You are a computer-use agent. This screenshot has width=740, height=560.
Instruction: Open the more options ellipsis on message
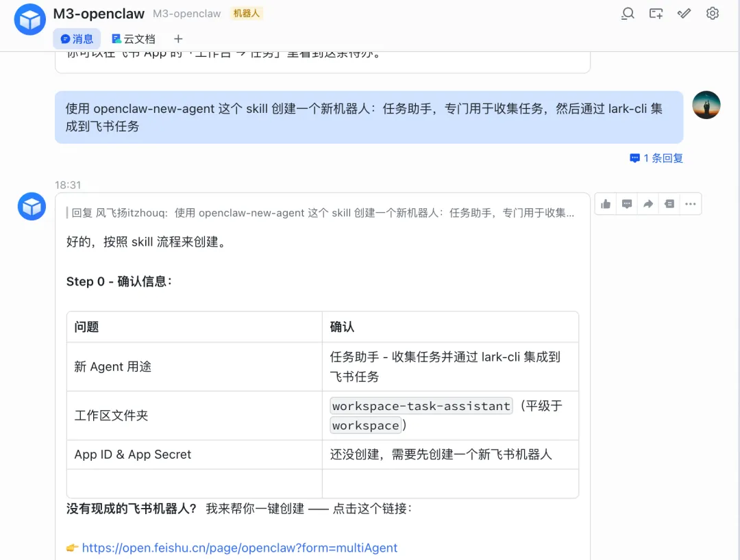691,204
